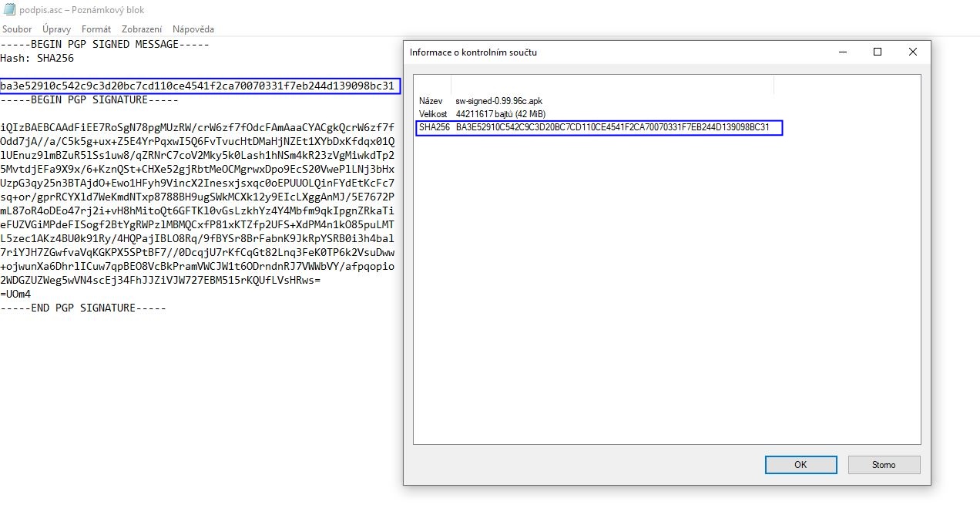Select the Velikost row showing 42 MiB

coord(500,114)
